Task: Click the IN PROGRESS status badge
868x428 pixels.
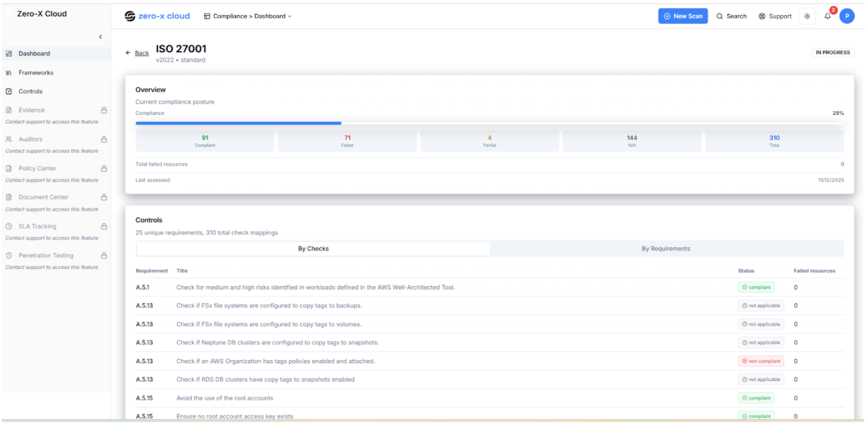Action: [x=832, y=53]
